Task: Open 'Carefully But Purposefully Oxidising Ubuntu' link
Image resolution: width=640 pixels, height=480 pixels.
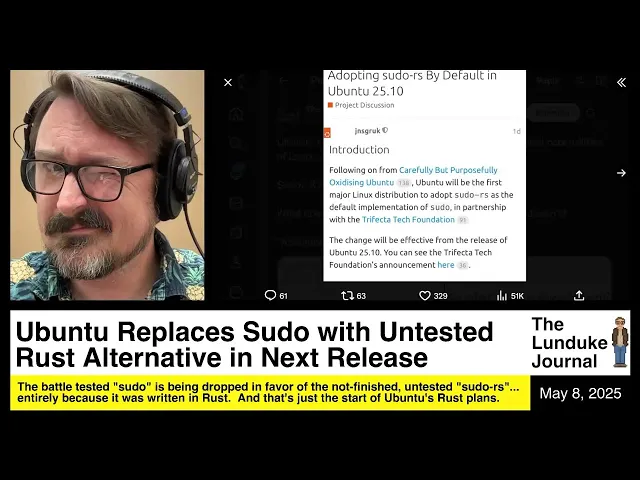Action: coord(413,176)
